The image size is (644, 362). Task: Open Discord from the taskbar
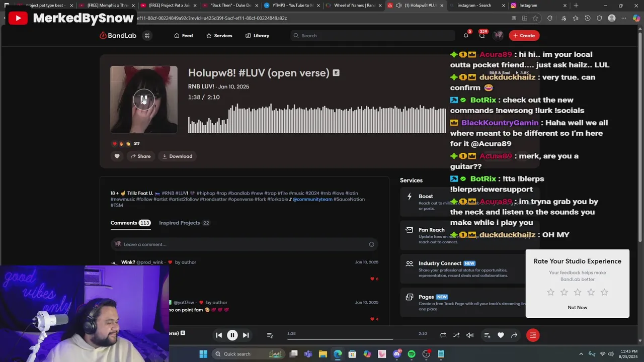point(397,354)
